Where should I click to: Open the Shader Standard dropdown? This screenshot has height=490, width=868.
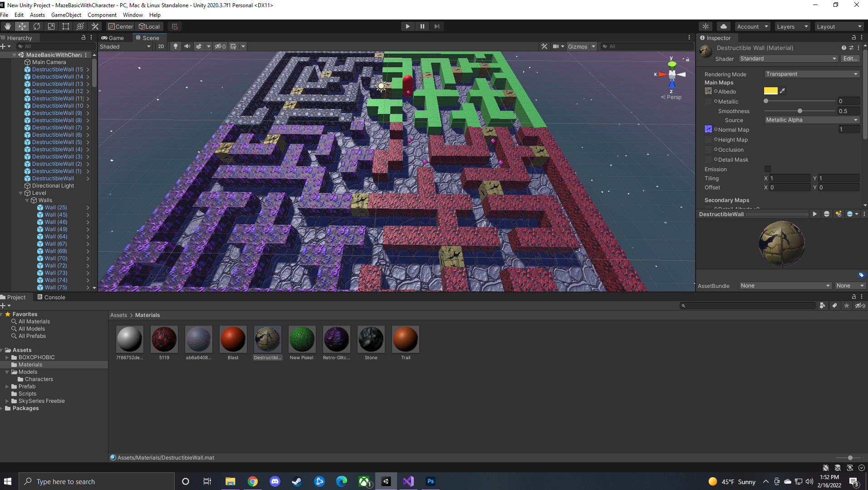click(789, 59)
